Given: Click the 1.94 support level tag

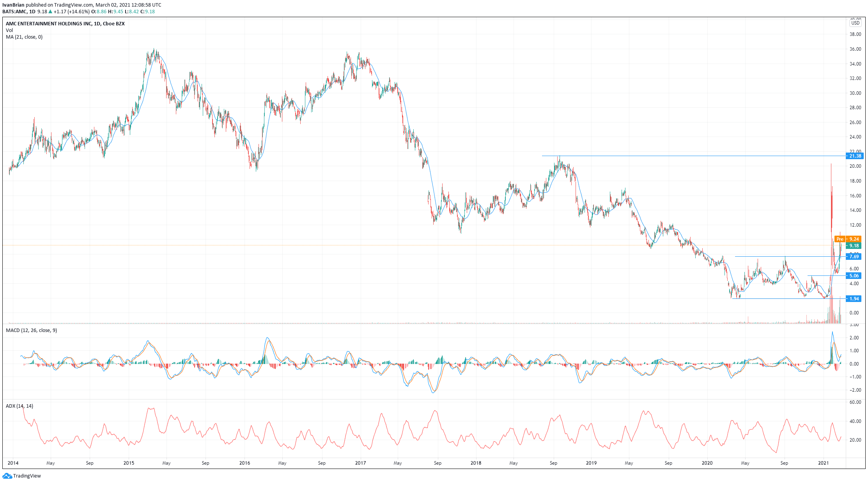Looking at the screenshot, I should [x=854, y=299].
